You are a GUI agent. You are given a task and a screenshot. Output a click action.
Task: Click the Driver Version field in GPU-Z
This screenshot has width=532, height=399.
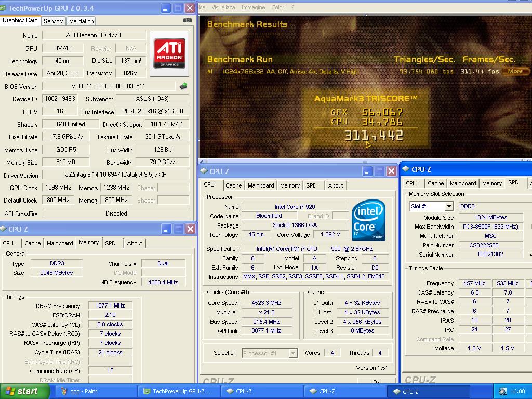(x=116, y=175)
